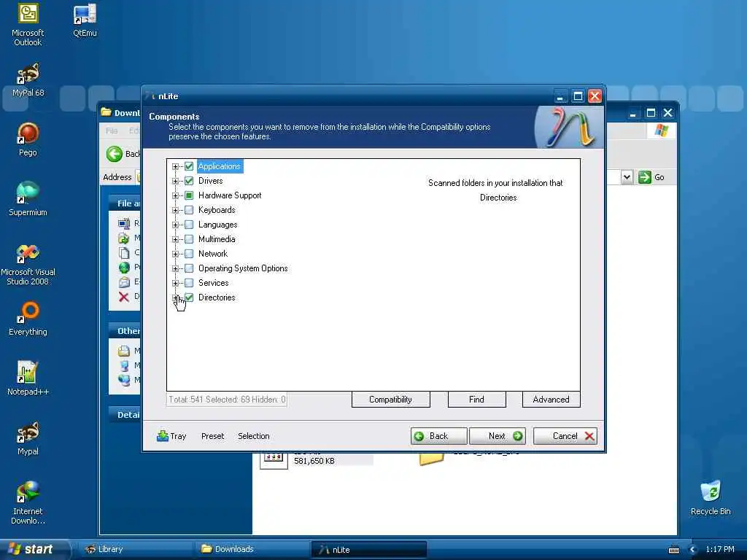Click the Find button
The image size is (747, 560).
(476, 400)
